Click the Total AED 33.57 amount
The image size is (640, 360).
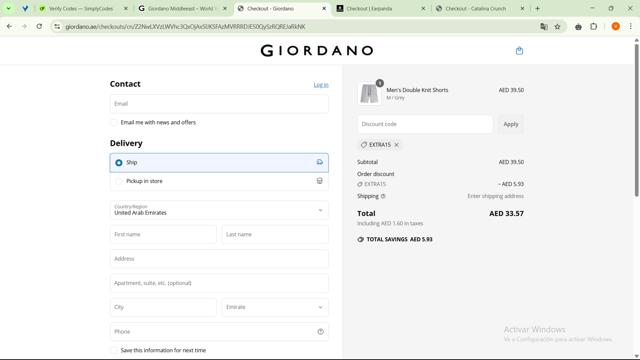coord(506,213)
